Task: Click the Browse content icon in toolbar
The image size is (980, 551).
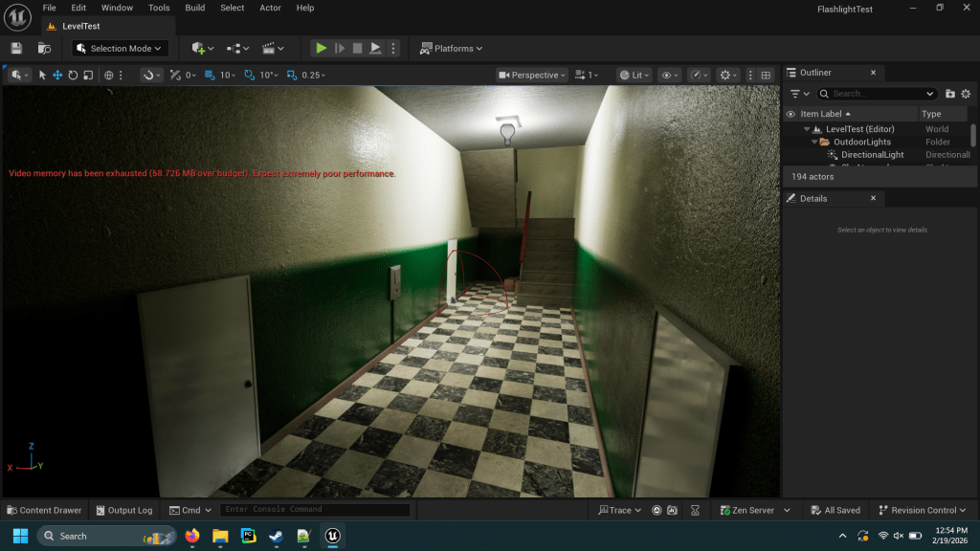Action: pos(44,48)
